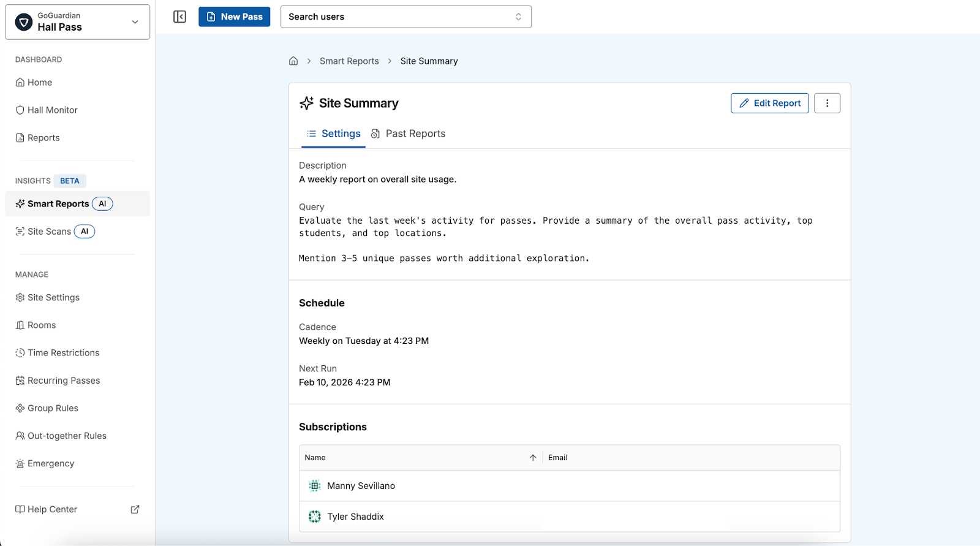Click the BETA badge next to Insights
This screenshot has width=980, height=546.
point(70,181)
